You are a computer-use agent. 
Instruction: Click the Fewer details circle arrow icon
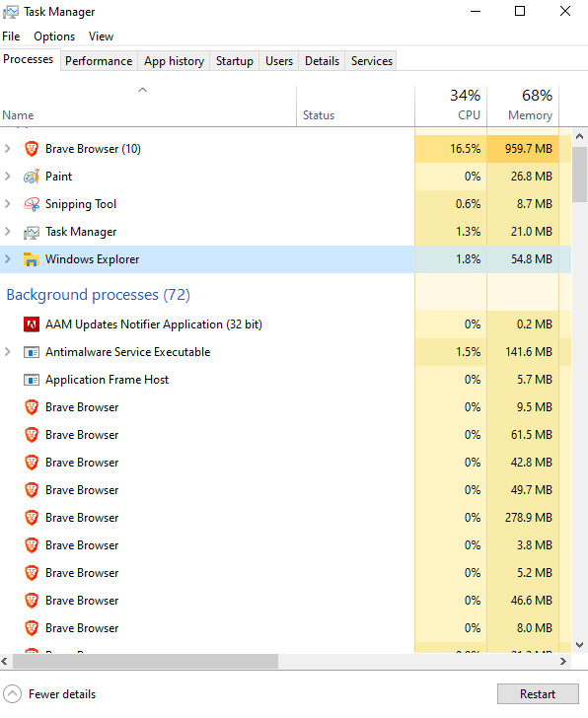point(13,693)
